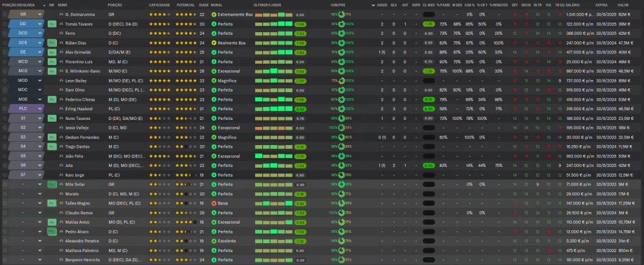The height and width of the screenshot is (265, 644).
Task: Click the Prt info badge for Gedson Fernandes
Action: [x=52, y=137]
